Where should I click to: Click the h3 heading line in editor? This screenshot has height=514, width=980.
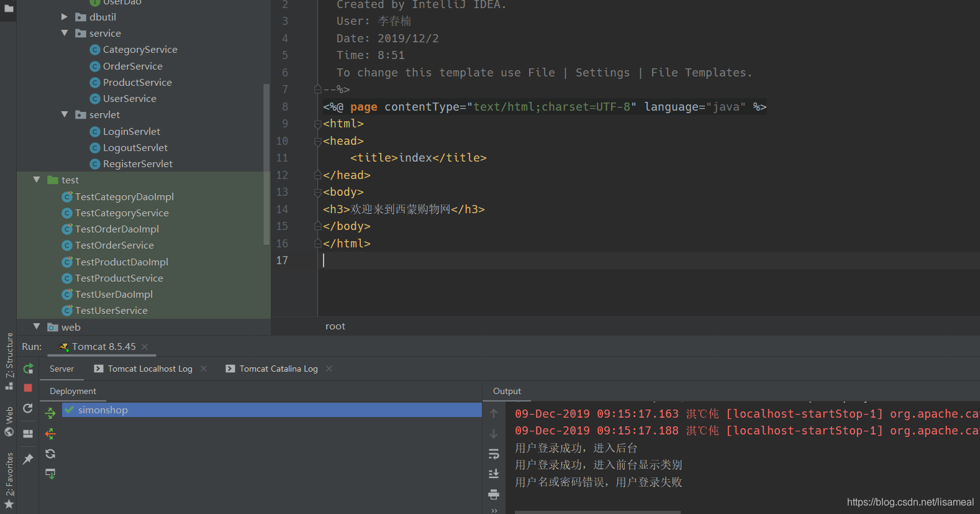tap(404, 209)
